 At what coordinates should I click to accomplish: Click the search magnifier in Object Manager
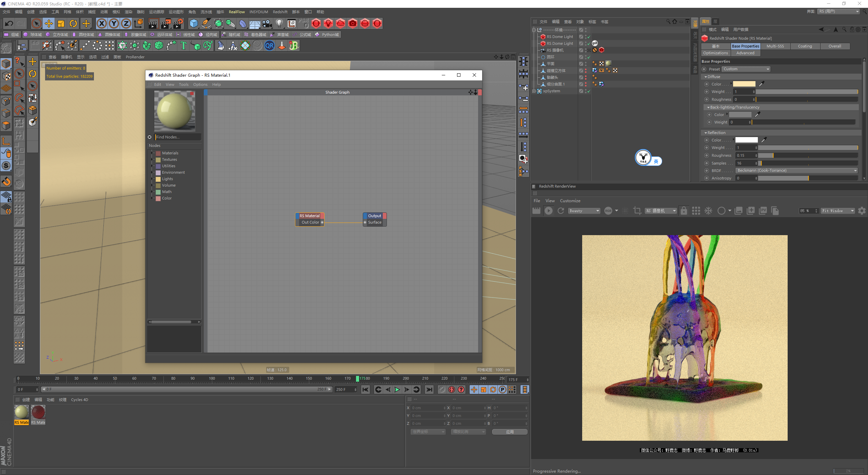[x=668, y=21]
